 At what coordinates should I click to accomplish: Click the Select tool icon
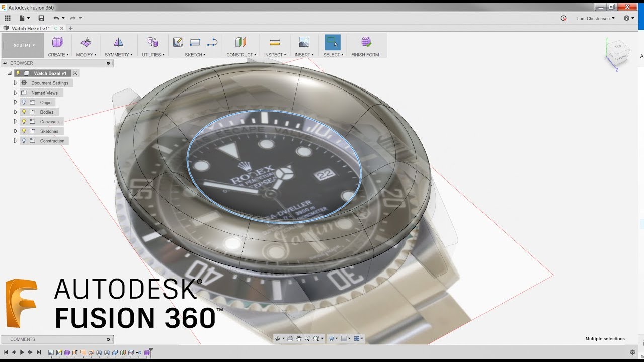pyautogui.click(x=332, y=42)
